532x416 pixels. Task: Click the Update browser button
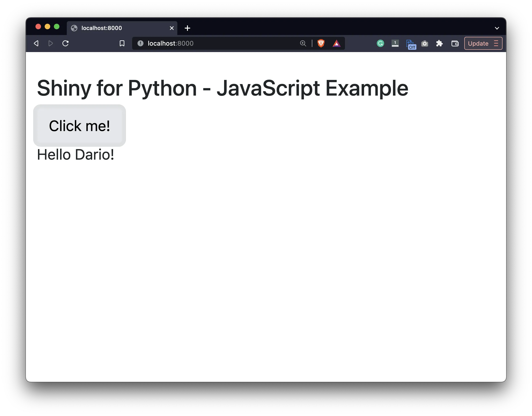(x=478, y=43)
